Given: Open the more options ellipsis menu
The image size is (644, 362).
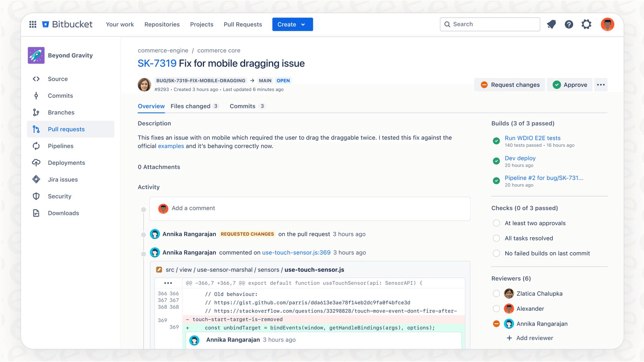Looking at the screenshot, I should pos(601,85).
